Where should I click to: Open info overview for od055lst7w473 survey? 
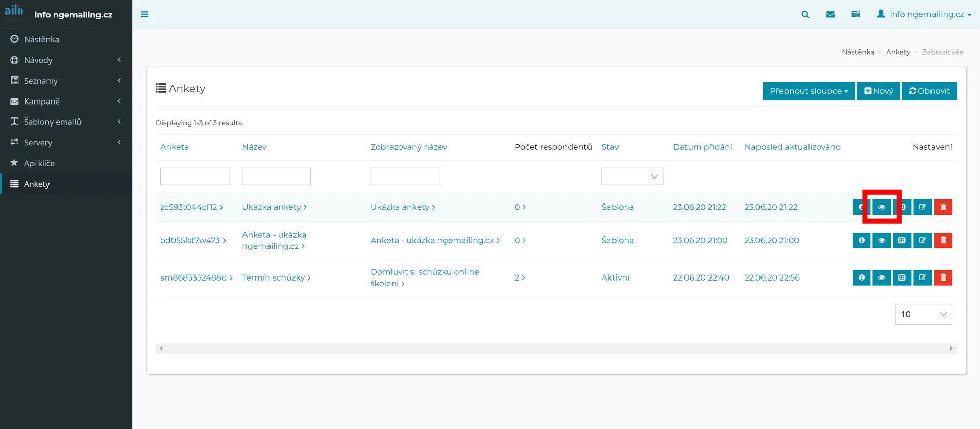861,240
